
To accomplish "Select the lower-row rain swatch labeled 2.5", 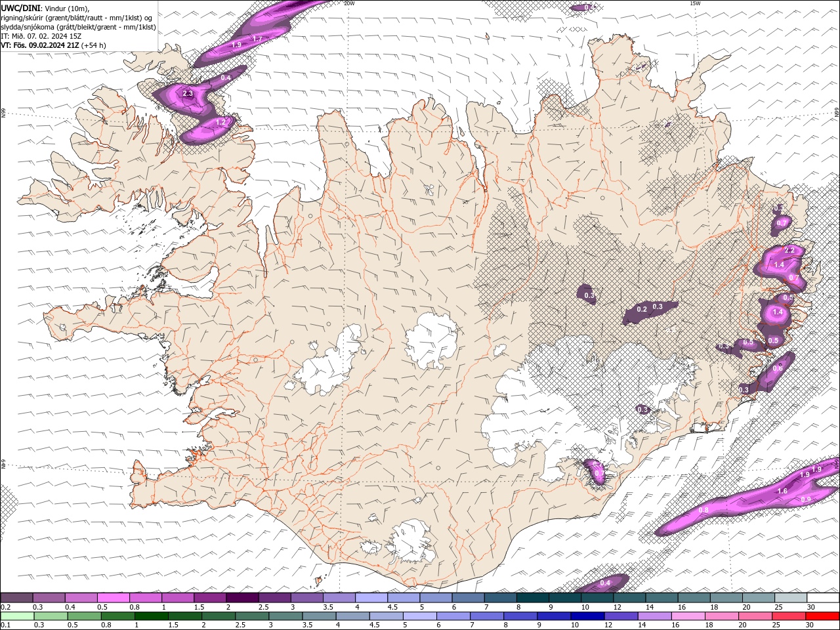I will (251, 616).
